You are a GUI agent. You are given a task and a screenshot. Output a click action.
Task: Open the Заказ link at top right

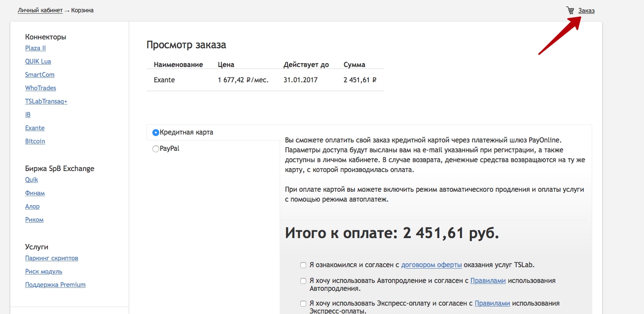click(586, 10)
